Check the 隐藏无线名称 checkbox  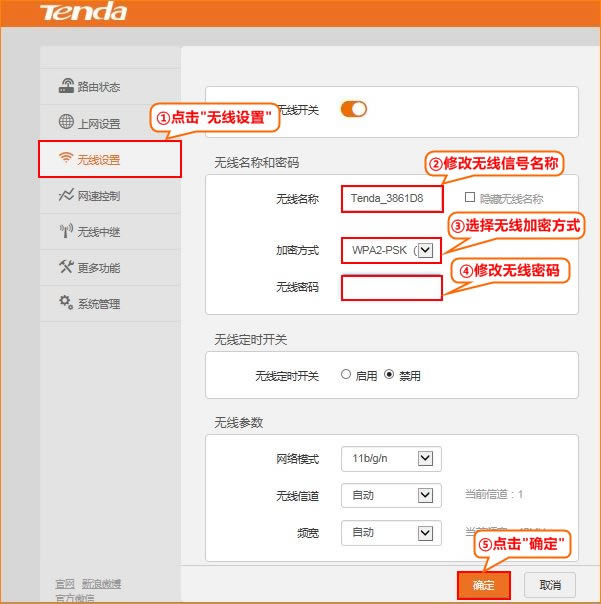(x=470, y=197)
